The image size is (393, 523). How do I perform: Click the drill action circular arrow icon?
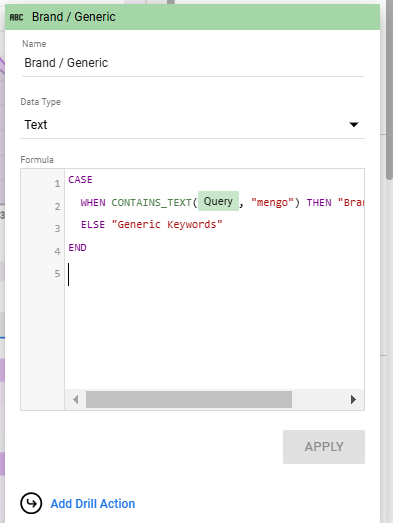point(31,503)
